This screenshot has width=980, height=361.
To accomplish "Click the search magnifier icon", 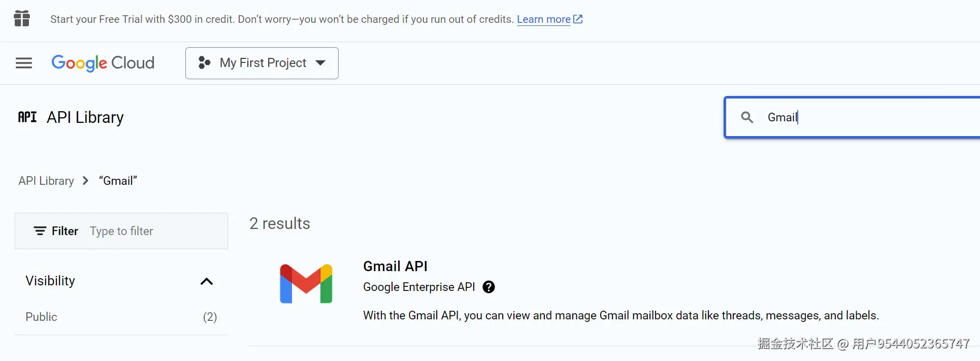I will 747,117.
